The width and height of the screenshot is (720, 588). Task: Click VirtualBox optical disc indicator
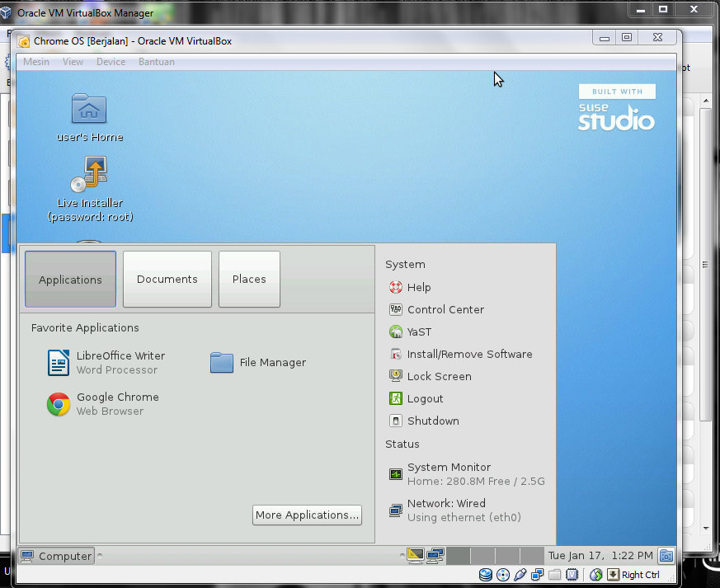tap(503, 575)
